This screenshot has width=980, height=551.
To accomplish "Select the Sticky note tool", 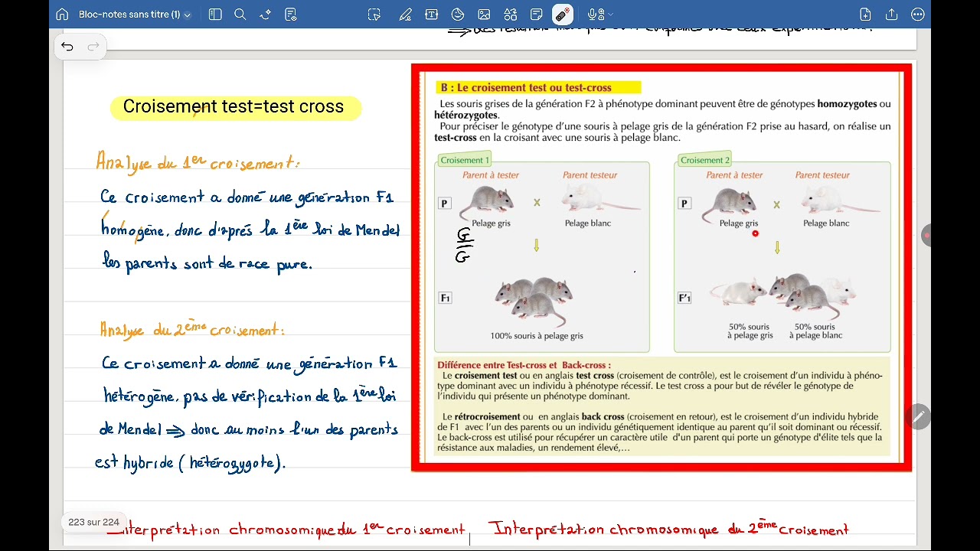I will coord(537,15).
